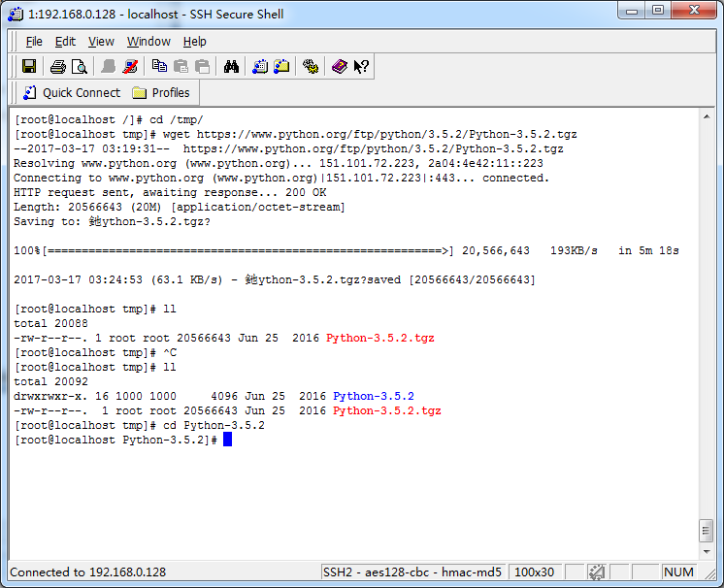Click the scrollbar down arrow
Screen dimensions: 724x588
tap(707, 551)
